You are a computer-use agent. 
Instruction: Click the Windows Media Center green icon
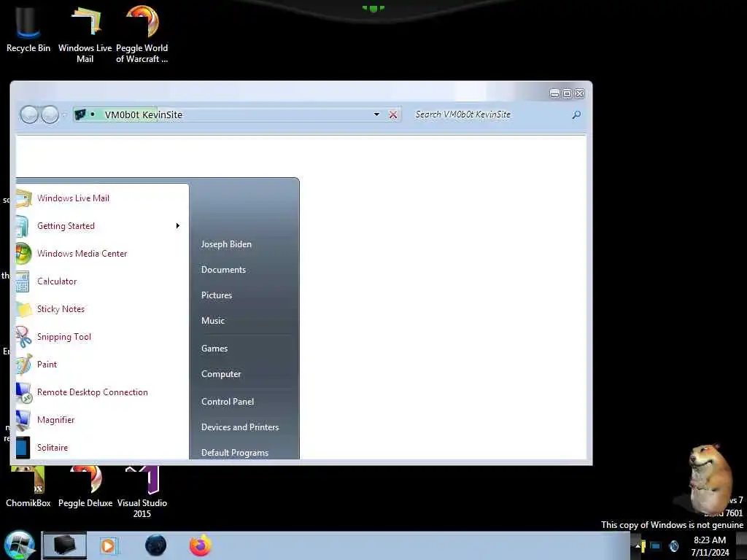(23, 253)
